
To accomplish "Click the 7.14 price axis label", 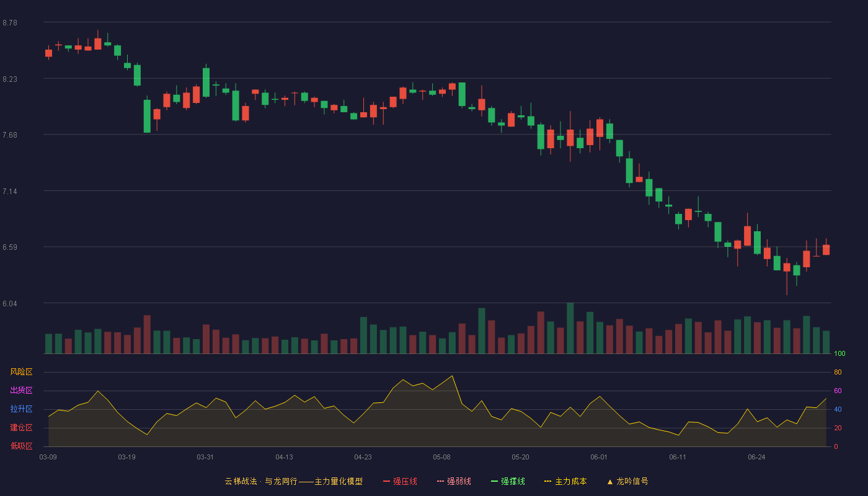I will [x=10, y=192].
